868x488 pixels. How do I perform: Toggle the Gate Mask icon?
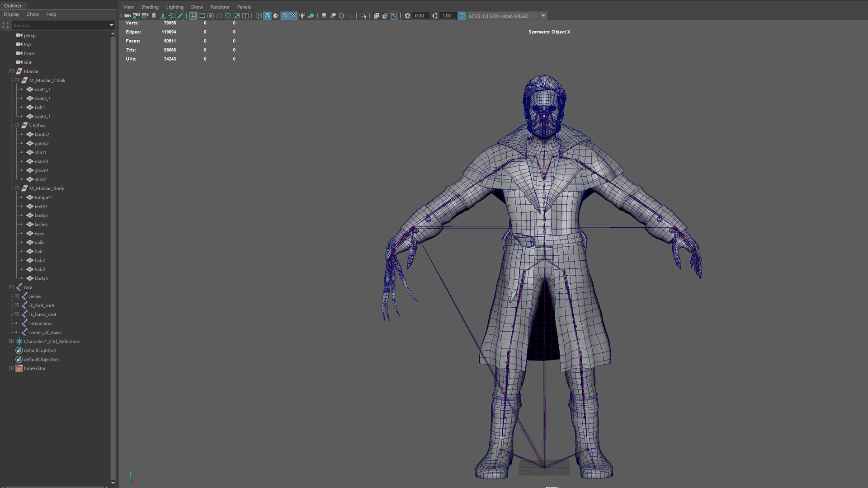(x=219, y=16)
